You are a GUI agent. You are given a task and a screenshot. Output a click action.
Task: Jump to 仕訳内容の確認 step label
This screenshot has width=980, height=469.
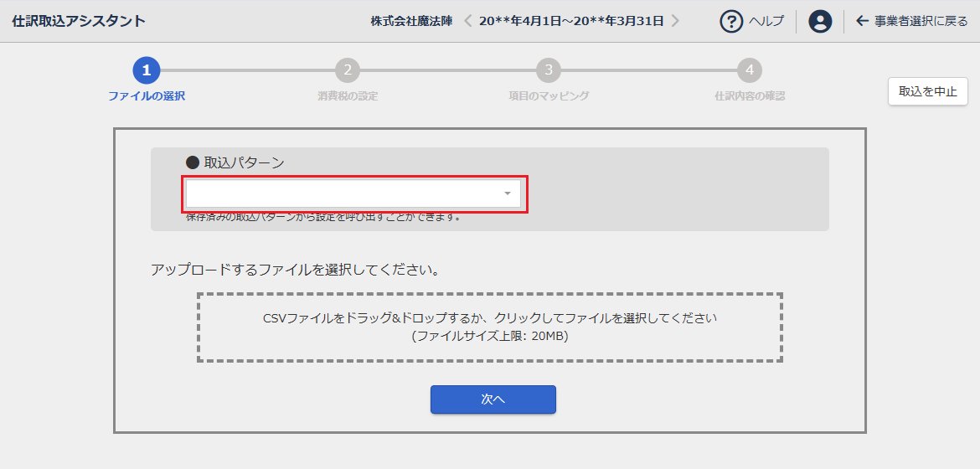pyautogui.click(x=750, y=96)
